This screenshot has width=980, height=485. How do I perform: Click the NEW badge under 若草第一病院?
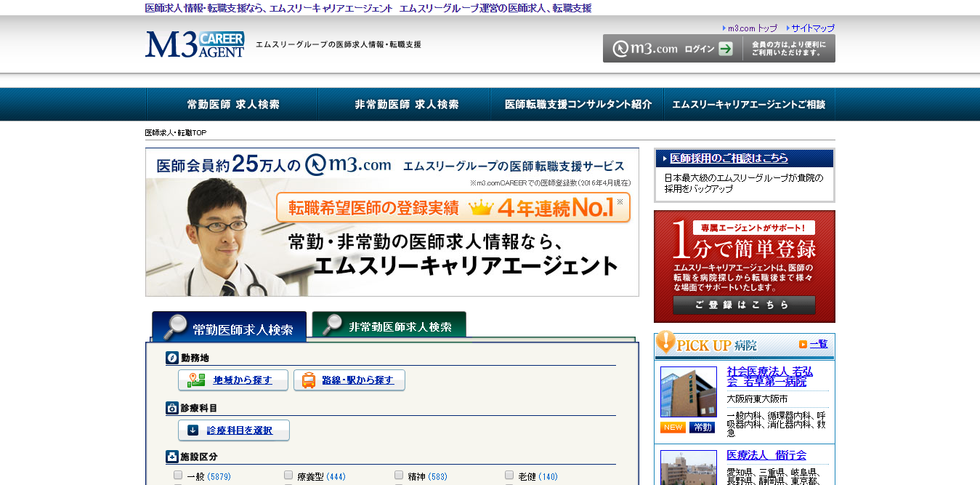pyautogui.click(x=673, y=428)
